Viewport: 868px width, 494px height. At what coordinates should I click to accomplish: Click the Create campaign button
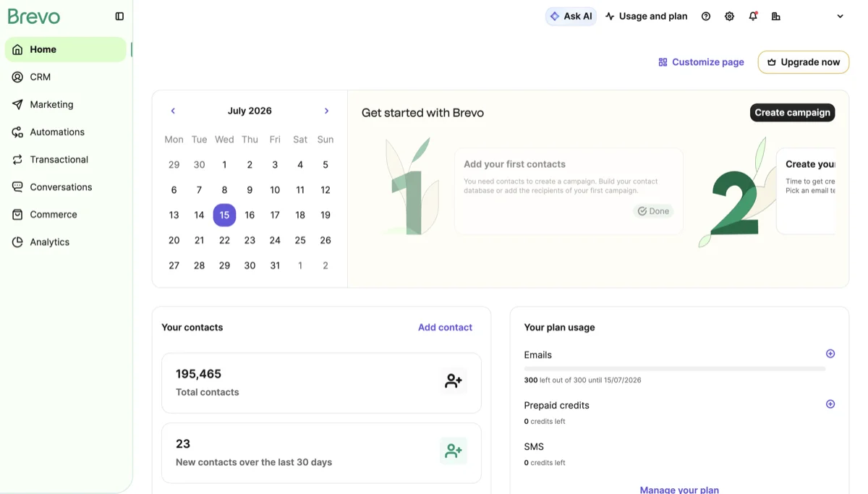(x=792, y=112)
